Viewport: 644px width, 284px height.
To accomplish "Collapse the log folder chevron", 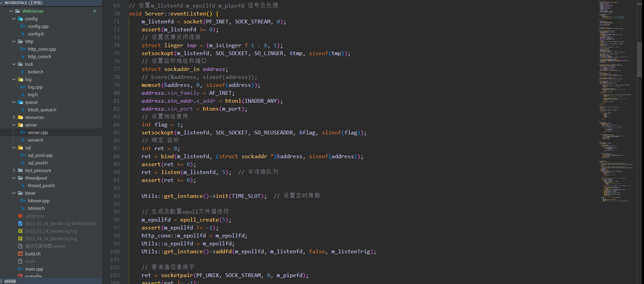I will (14, 79).
